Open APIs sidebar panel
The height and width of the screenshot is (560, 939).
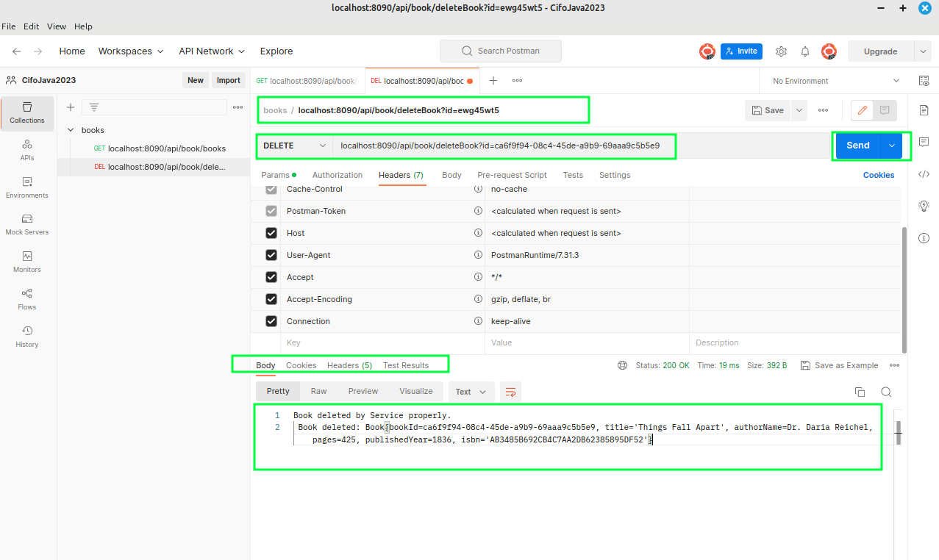coord(27,151)
